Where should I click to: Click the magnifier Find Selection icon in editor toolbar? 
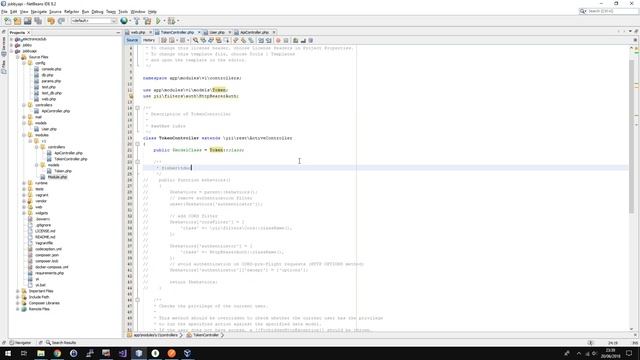click(x=196, y=40)
